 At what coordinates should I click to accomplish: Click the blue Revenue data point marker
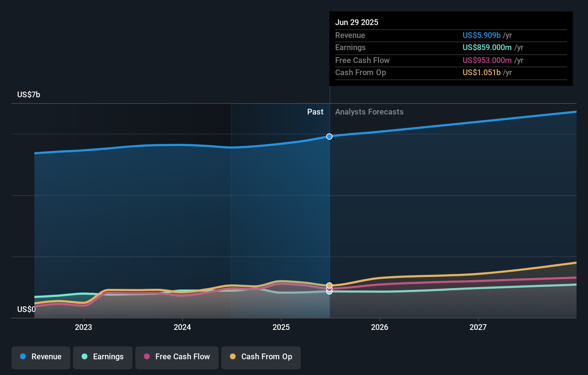tap(329, 136)
